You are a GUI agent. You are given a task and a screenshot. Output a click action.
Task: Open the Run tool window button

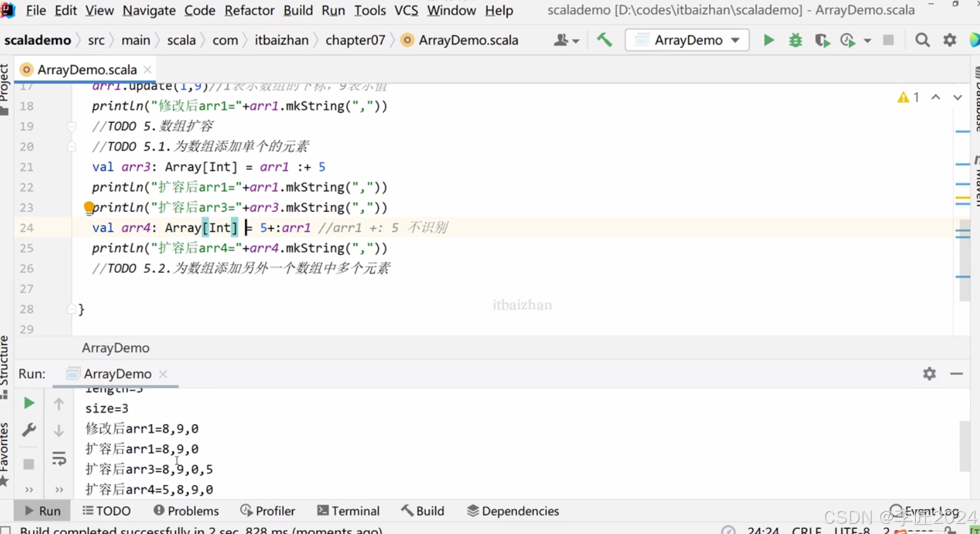coord(42,511)
